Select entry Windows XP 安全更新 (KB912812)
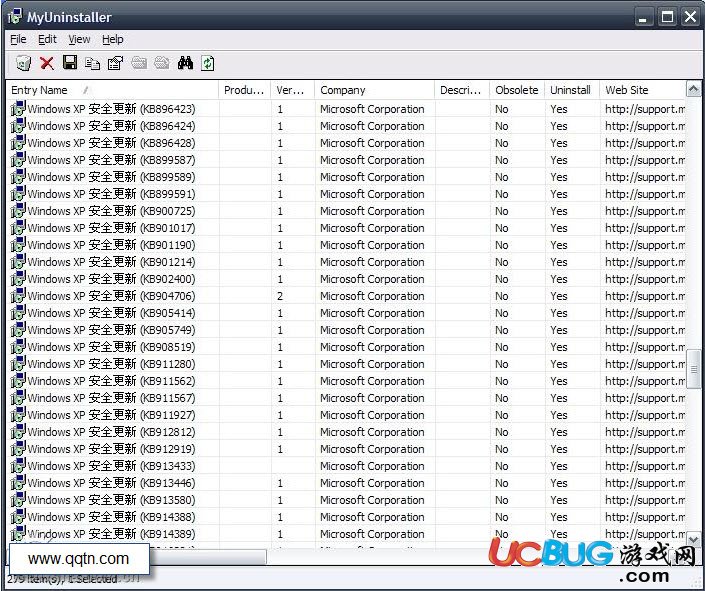 [x=111, y=432]
